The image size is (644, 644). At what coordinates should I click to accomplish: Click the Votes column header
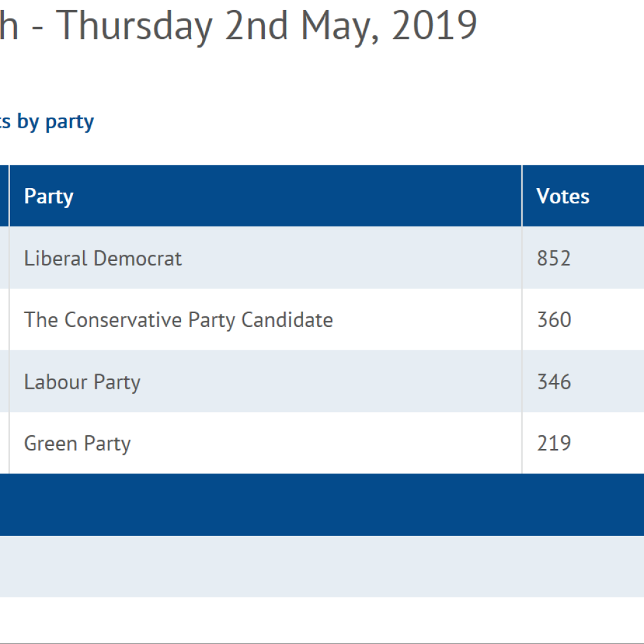[583, 196]
